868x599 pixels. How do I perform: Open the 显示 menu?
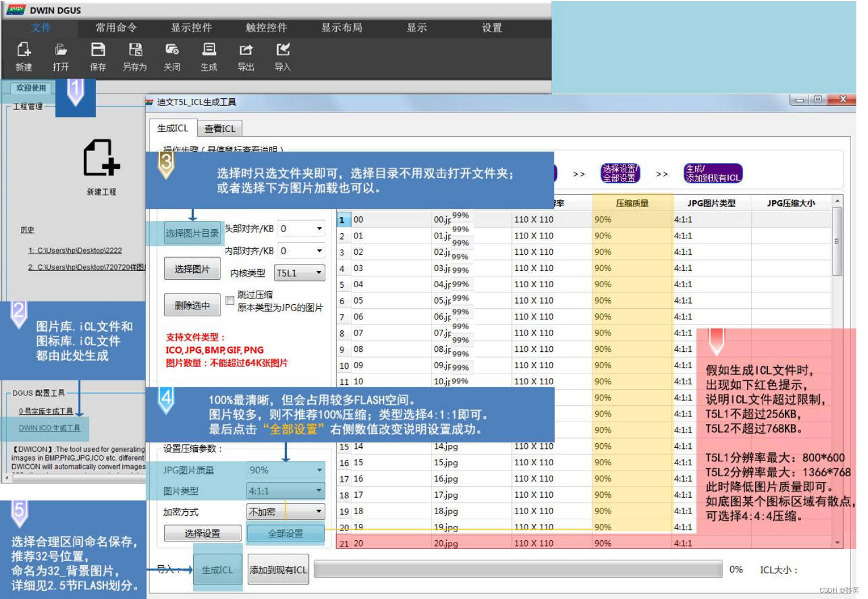(x=417, y=27)
